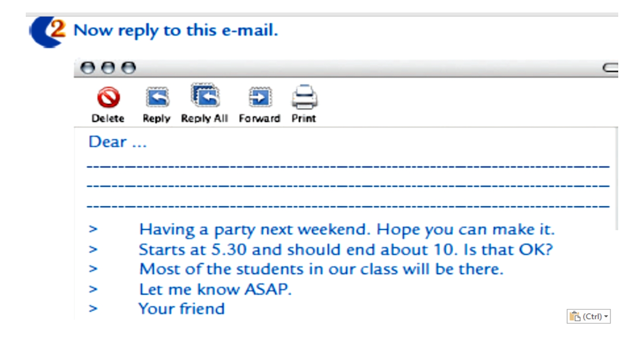Click the "Dear ..." greeting line
Viewport: 644px width, 362px height.
click(x=117, y=142)
